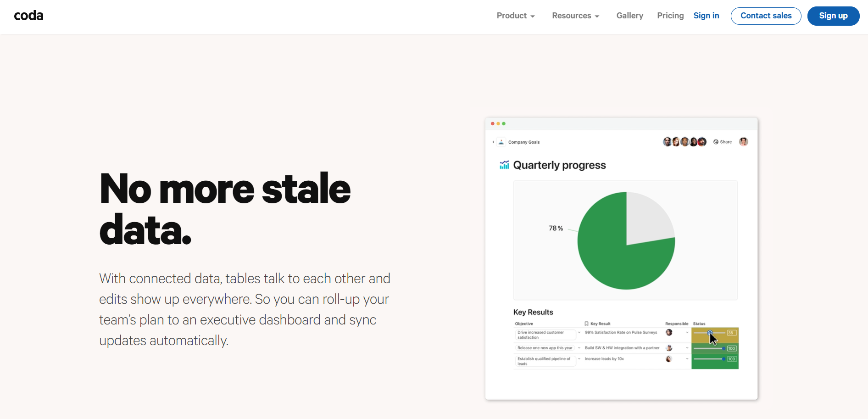
Task: Click the Quarterly progress chart icon
Action: [504, 165]
